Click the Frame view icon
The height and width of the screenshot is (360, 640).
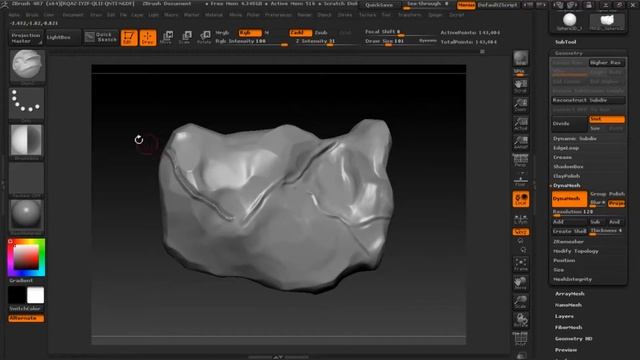point(520,264)
